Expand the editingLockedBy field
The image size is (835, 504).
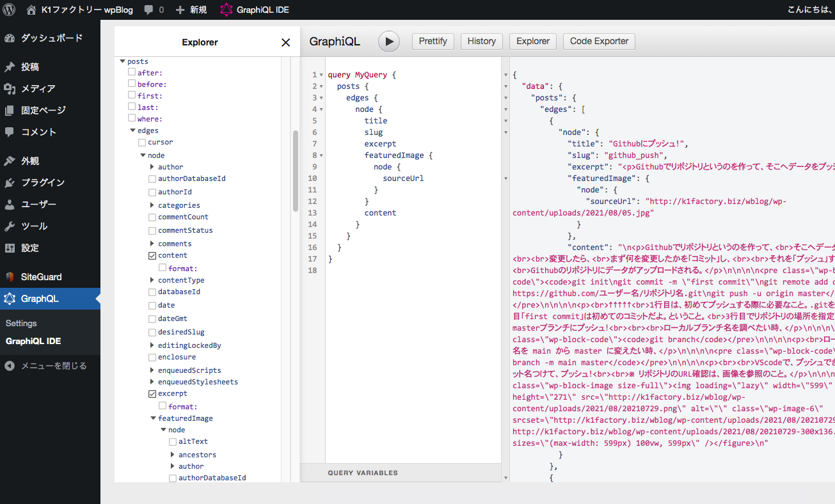click(152, 345)
